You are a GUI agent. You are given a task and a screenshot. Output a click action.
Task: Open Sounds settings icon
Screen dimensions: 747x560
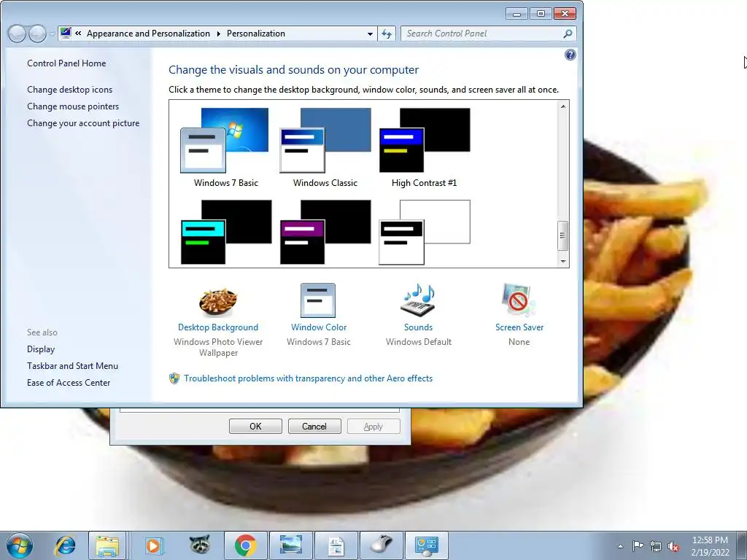click(418, 300)
